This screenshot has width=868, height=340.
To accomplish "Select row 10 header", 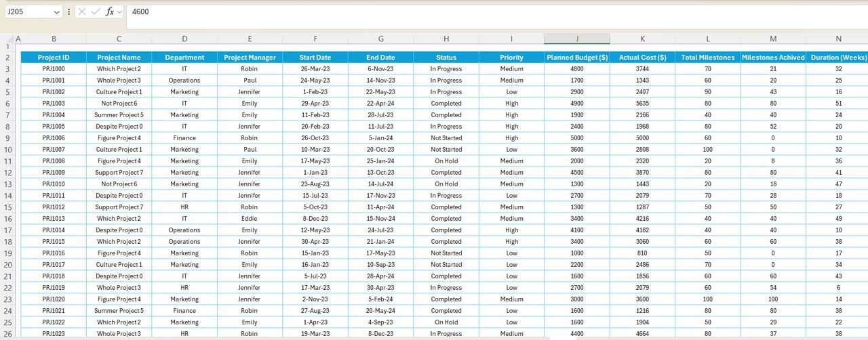I will (x=7, y=149).
